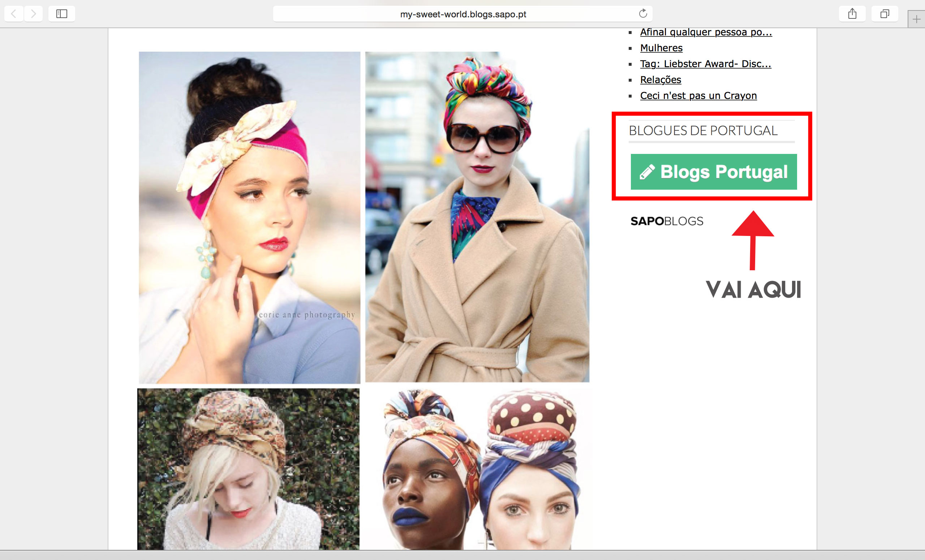Open the 'Ceci n'est pas un Crayon' link
This screenshot has height=560, width=925.
coord(698,96)
